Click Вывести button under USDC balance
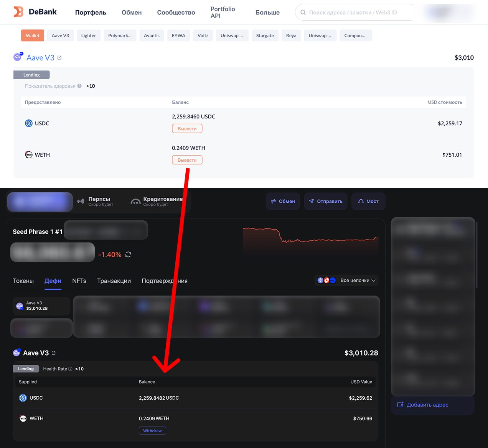This screenshot has height=448, width=488. coord(187,129)
